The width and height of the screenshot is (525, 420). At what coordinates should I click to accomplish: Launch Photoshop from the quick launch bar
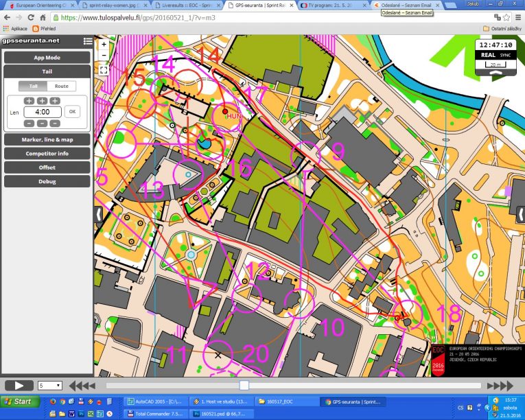tap(81, 414)
